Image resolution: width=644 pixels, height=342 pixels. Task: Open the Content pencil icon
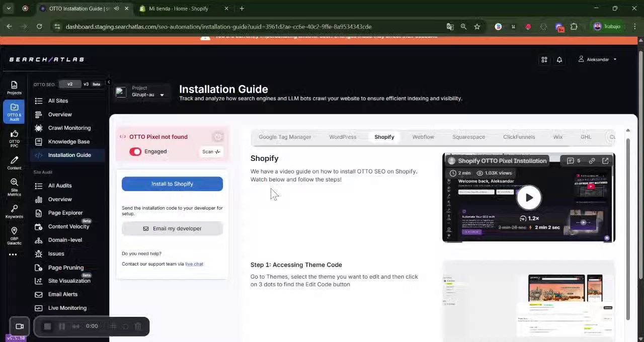point(14,163)
